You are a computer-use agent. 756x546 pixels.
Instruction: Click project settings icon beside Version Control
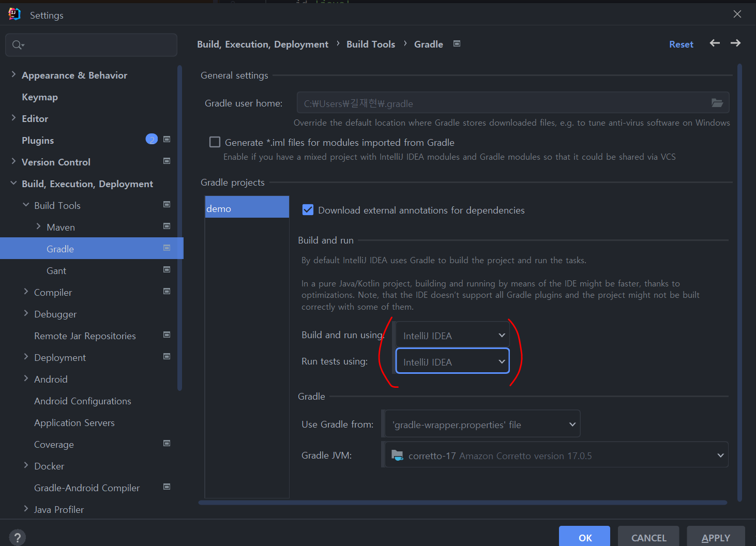167,161
